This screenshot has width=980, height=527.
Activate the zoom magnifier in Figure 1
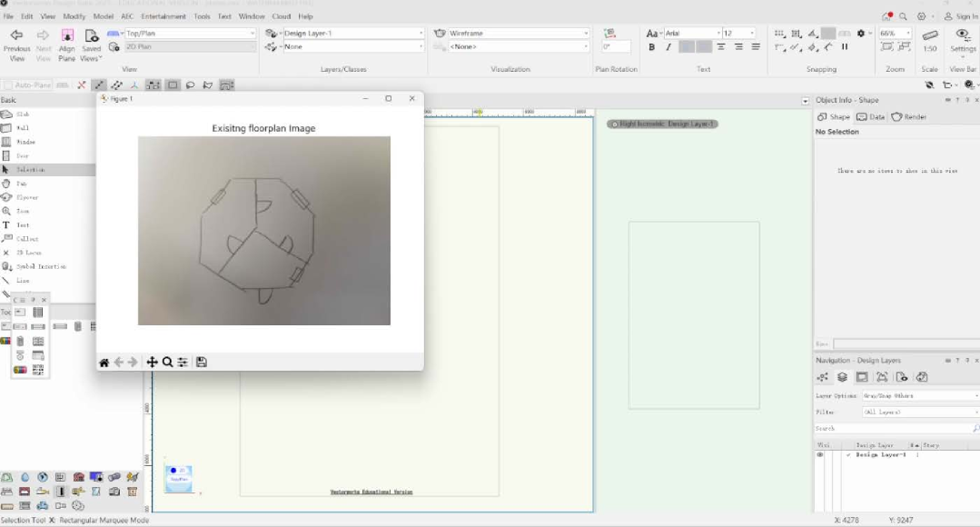167,363
